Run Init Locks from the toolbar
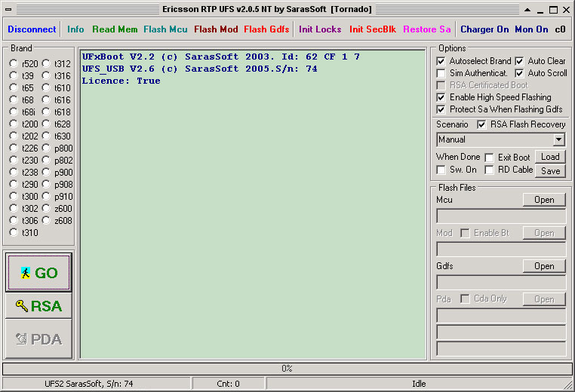This screenshot has height=392, width=575. [320, 29]
